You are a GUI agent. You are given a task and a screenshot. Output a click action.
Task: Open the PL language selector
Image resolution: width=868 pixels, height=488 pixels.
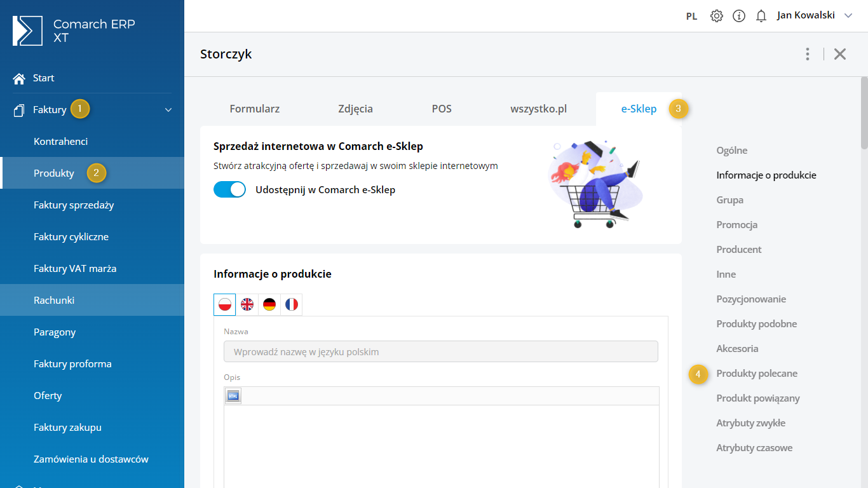coord(691,17)
